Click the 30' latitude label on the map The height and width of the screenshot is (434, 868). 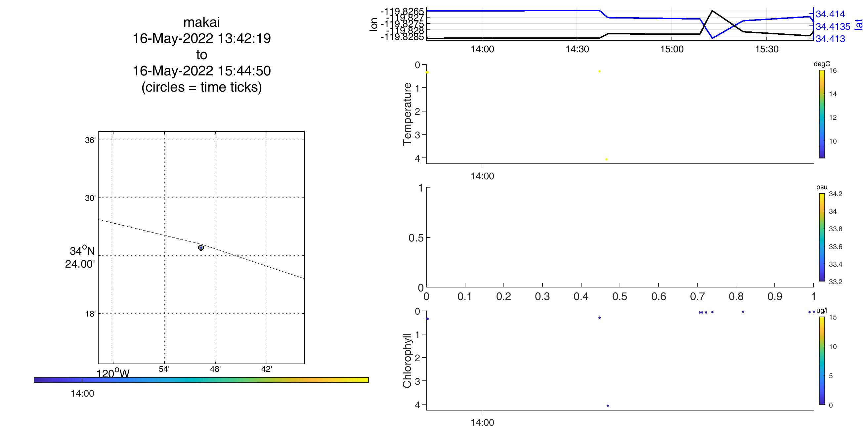pos(90,198)
